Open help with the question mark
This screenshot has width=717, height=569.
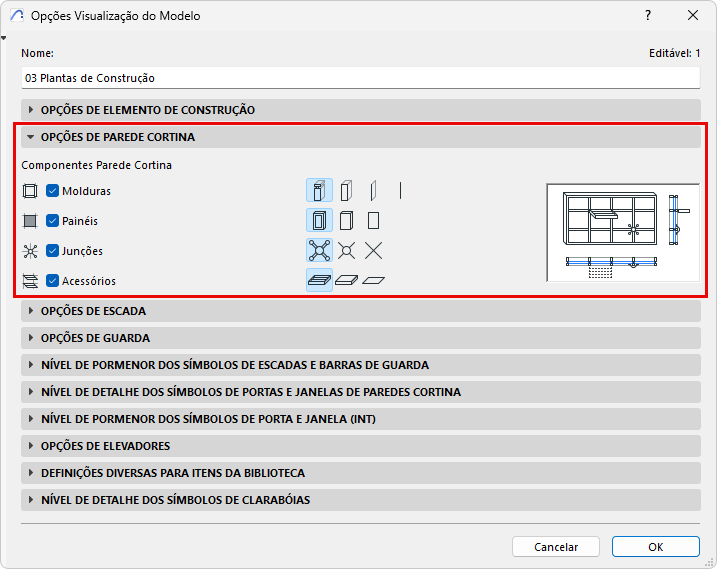pyautogui.click(x=648, y=16)
